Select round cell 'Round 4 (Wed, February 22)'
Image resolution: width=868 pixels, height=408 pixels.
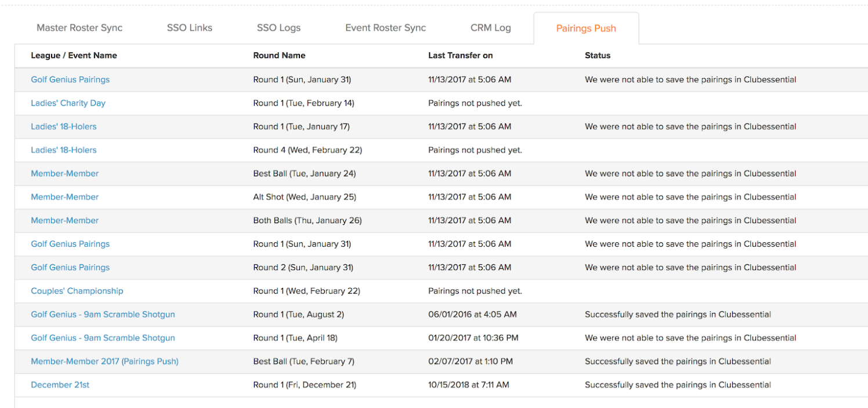[x=308, y=150]
